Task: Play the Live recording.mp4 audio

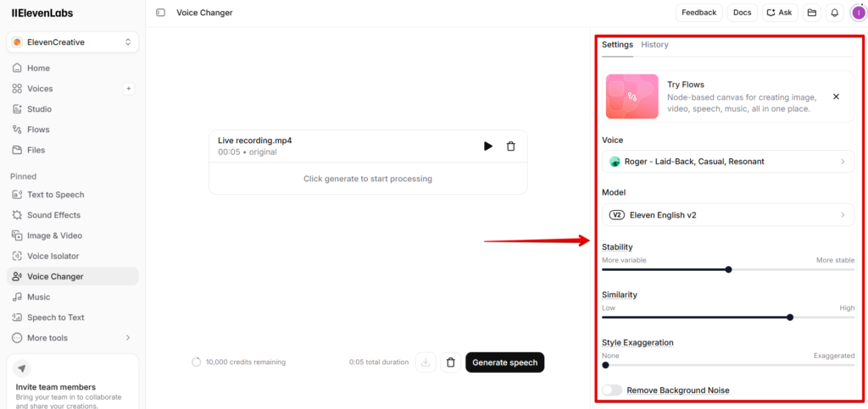Action: coord(487,146)
